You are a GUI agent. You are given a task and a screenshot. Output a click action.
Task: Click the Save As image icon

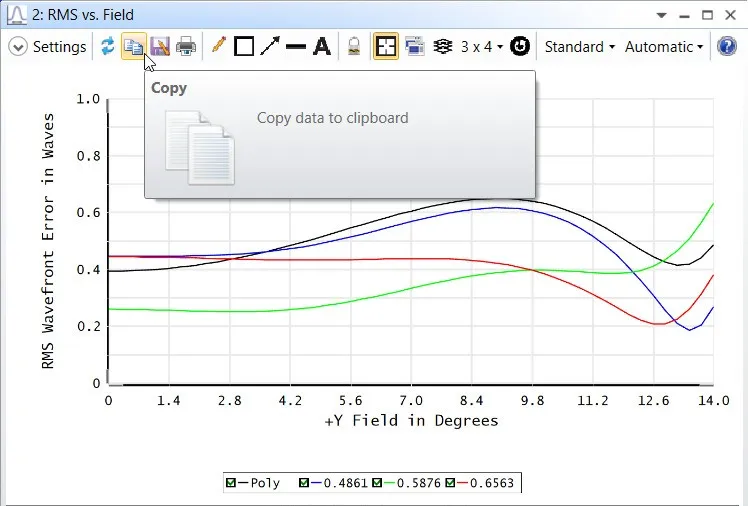(x=160, y=46)
